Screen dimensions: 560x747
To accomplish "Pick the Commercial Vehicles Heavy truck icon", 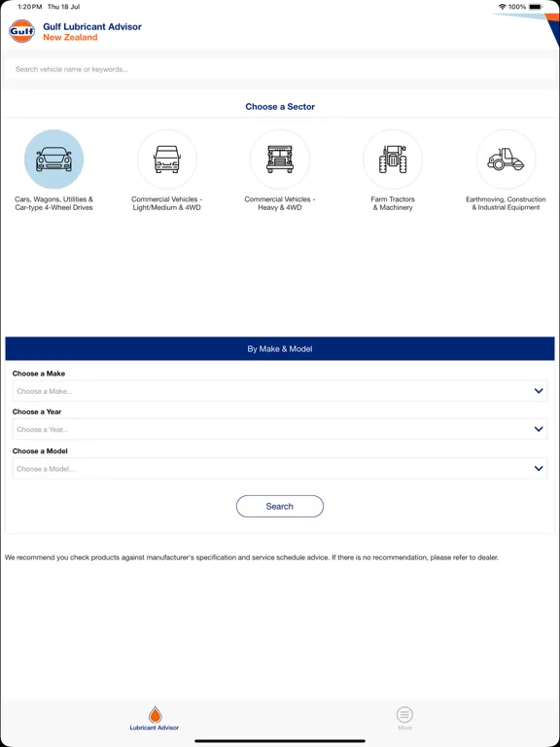I will pos(280,160).
